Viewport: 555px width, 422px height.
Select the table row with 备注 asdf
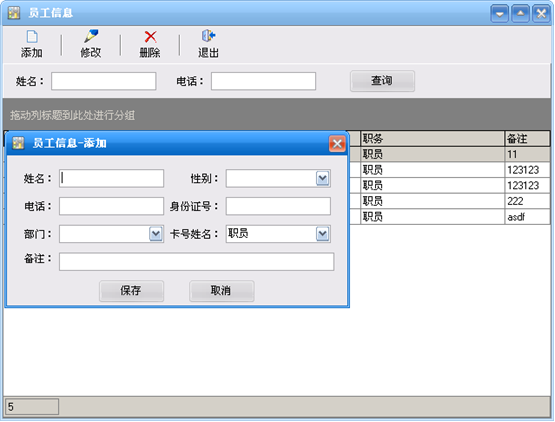(450, 217)
